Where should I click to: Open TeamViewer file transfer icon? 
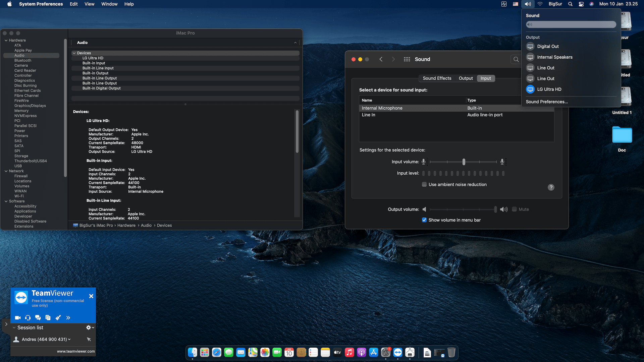pyautogui.click(x=48, y=317)
